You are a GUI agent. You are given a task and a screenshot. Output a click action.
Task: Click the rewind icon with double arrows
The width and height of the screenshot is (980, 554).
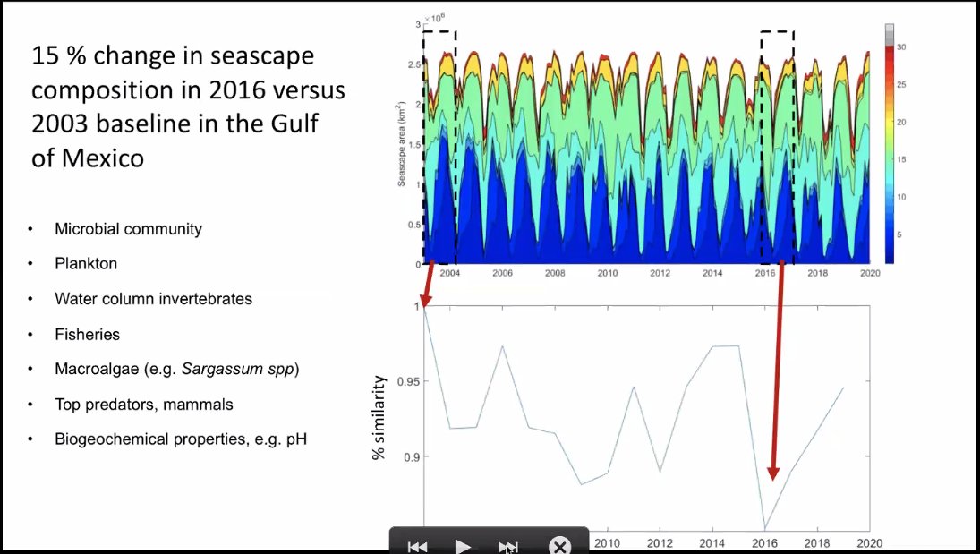pyautogui.click(x=418, y=546)
